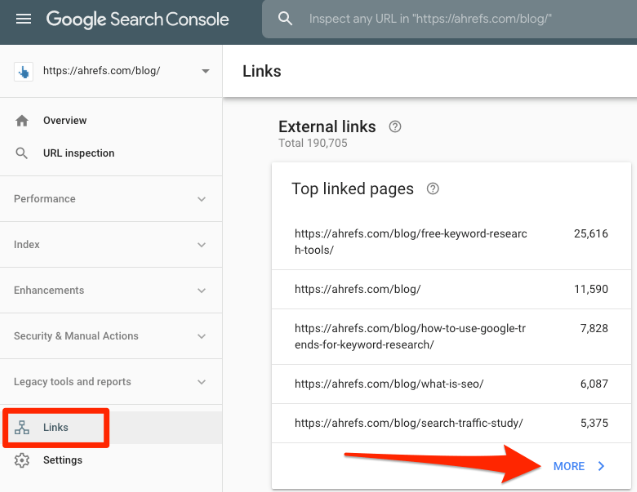Focus the Inspect any URL field
The width and height of the screenshot is (637, 492).
pyautogui.click(x=450, y=19)
